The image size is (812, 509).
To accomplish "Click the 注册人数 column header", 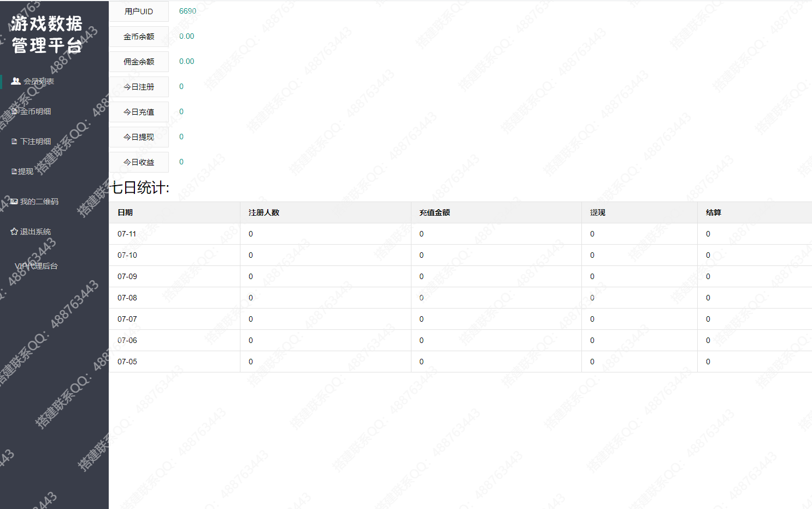I will coord(264,212).
